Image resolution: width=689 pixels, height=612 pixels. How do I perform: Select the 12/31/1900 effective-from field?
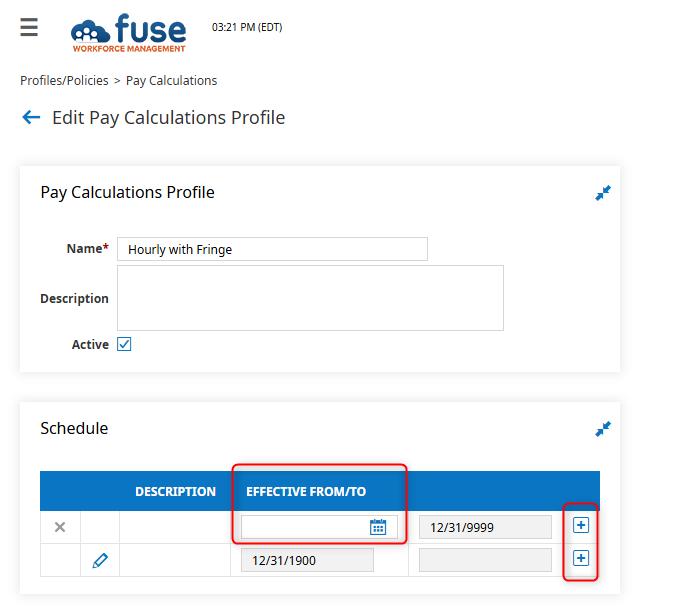click(307, 560)
